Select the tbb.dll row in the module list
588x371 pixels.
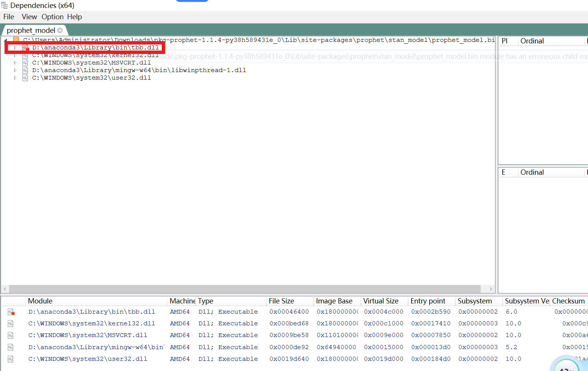tap(91, 312)
